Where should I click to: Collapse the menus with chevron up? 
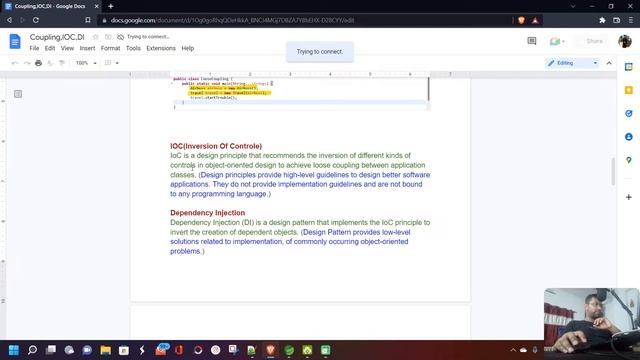point(609,63)
